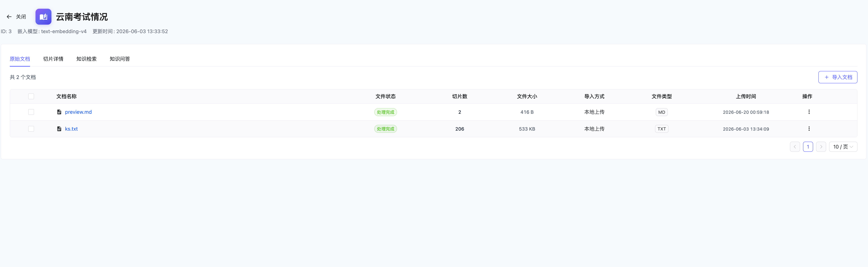Open the preview.md document link
The height and width of the screenshot is (267, 868).
pyautogui.click(x=78, y=112)
